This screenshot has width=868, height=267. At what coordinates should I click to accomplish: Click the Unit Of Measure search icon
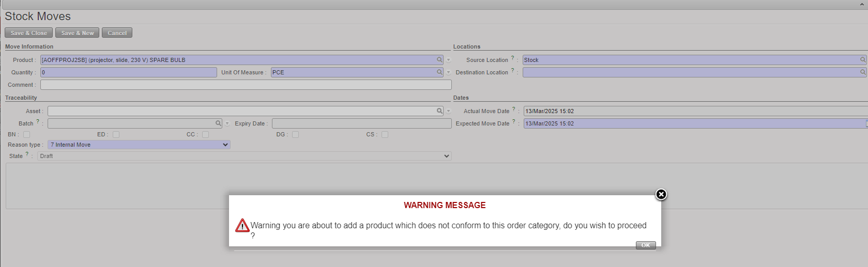[439, 72]
